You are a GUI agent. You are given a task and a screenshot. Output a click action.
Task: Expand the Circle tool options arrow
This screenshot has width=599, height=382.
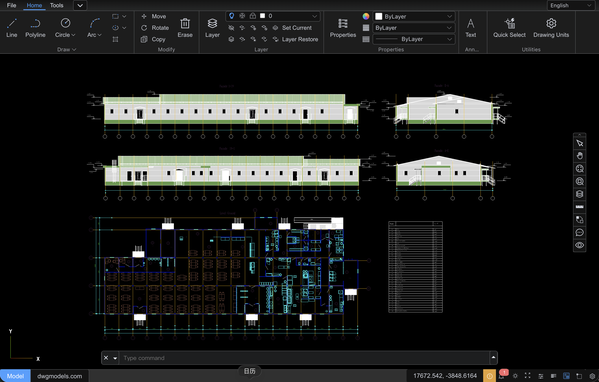click(73, 35)
